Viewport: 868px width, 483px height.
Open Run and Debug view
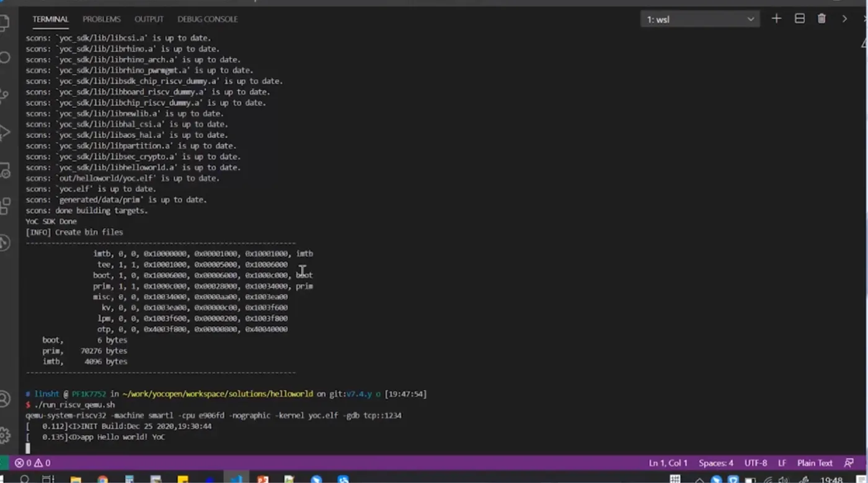pos(4,132)
